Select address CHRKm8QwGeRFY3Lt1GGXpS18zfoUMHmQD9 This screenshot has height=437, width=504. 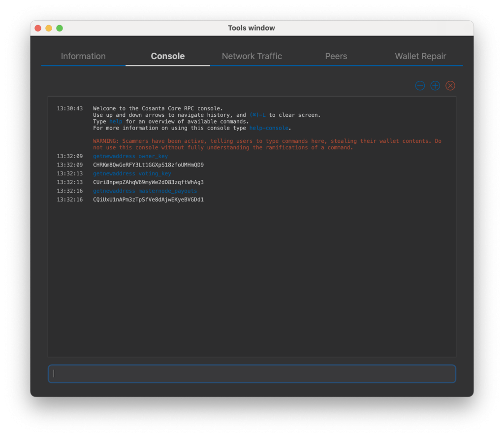click(148, 165)
